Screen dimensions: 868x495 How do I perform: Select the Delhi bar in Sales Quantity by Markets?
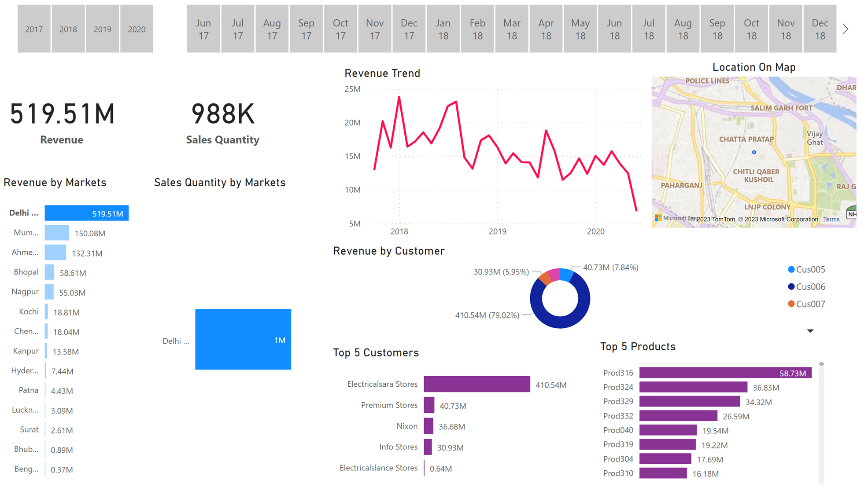243,339
